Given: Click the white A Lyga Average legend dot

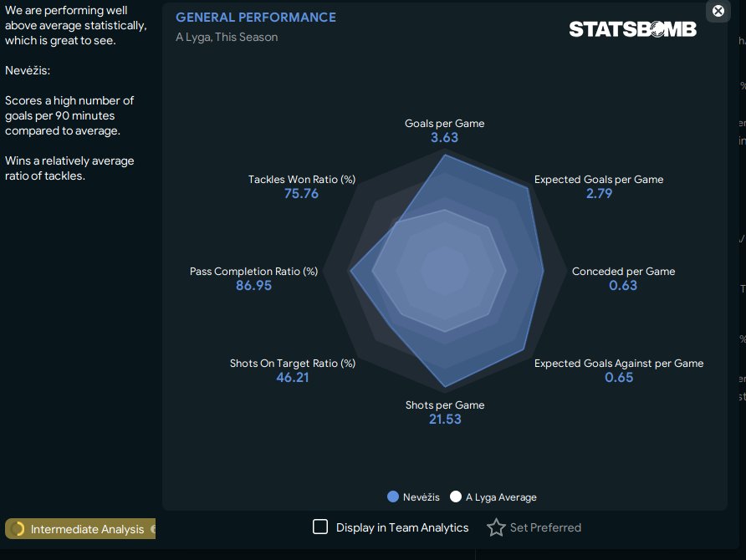Looking at the screenshot, I should tap(456, 496).
